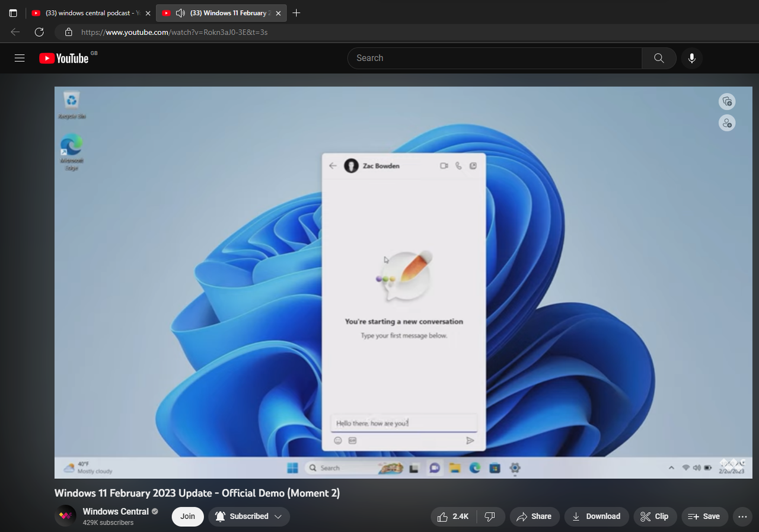This screenshot has width=759, height=532.
Task: Pop out chat to Teams window icon
Action: (473, 166)
